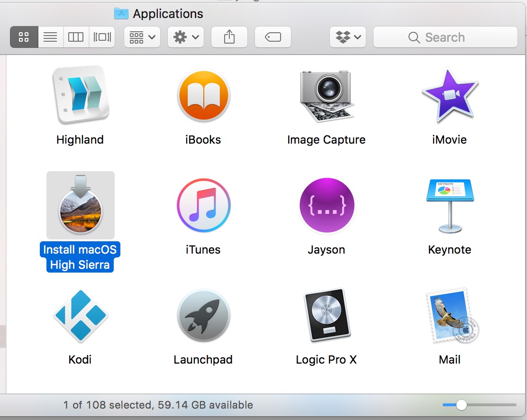
Task: Open the Action gear dropdown menu
Action: point(186,37)
